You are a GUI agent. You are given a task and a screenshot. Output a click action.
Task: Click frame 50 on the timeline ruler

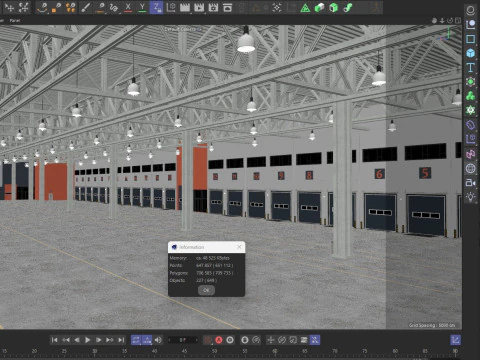[214, 351]
